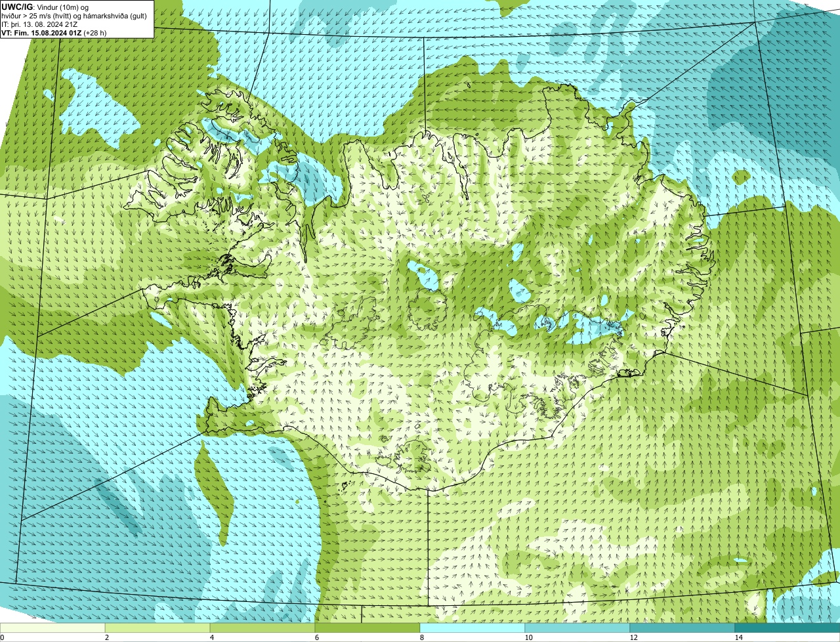
Task: Click the '8' tick label on the scale
Action: point(421,637)
